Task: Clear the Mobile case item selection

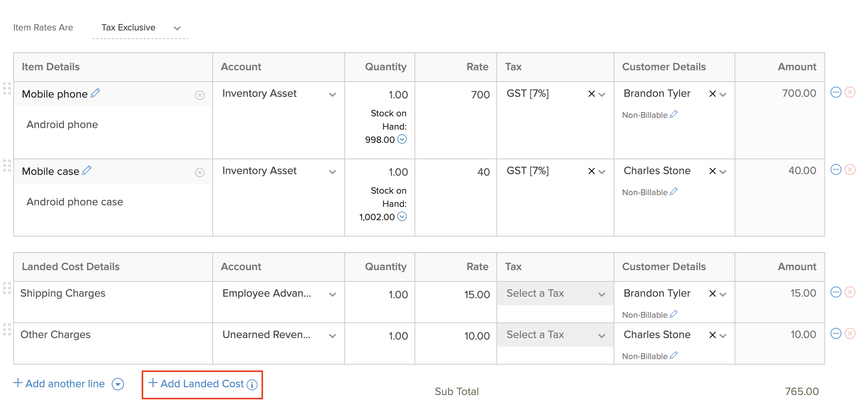Action: (x=200, y=172)
